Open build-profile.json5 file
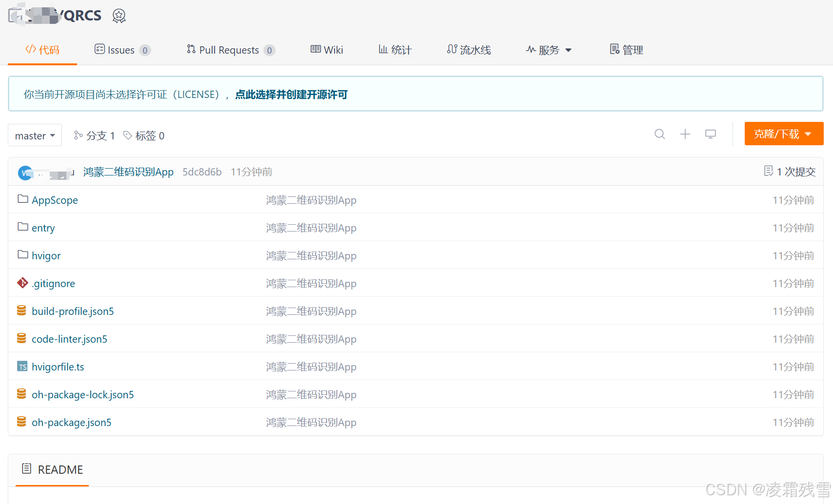 (73, 311)
